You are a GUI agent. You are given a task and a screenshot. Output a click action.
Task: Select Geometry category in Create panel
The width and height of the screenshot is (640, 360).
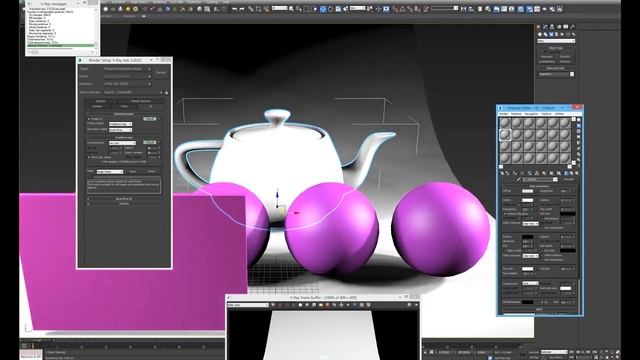(540, 34)
